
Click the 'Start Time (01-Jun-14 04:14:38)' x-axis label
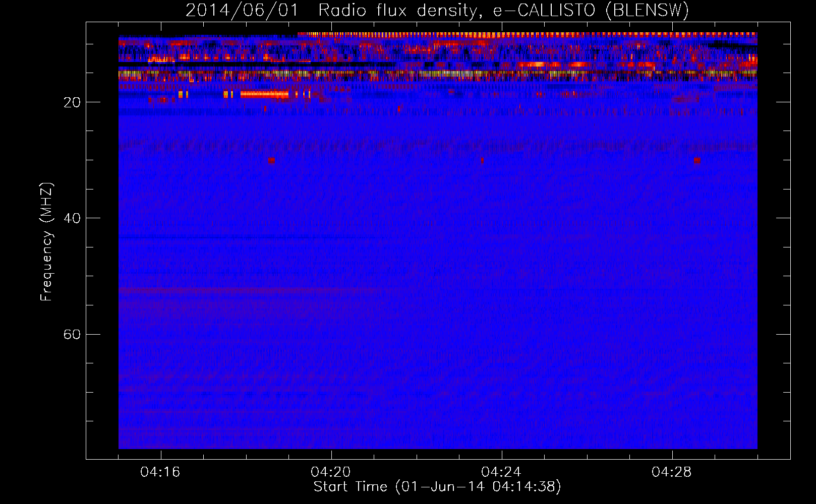437,487
